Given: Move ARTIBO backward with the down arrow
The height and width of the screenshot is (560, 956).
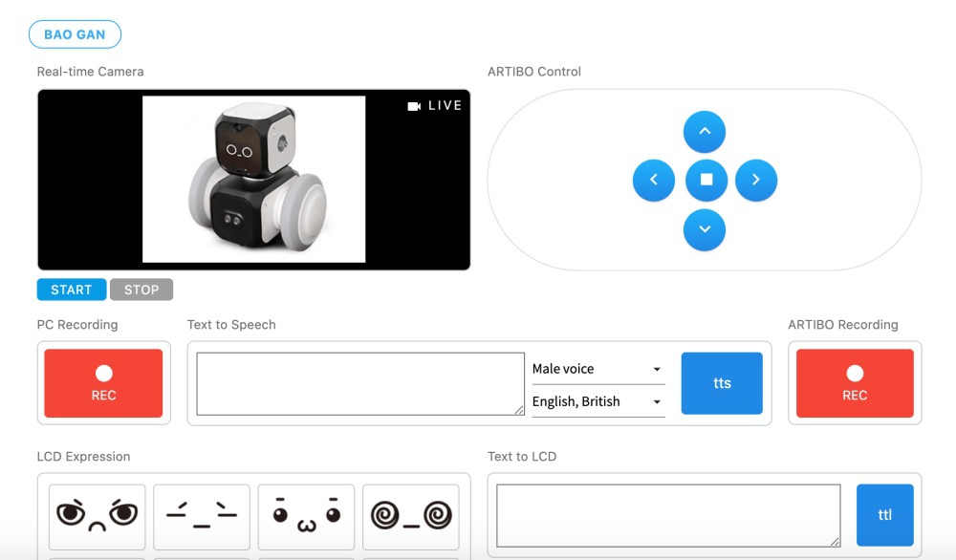Looking at the screenshot, I should [705, 229].
